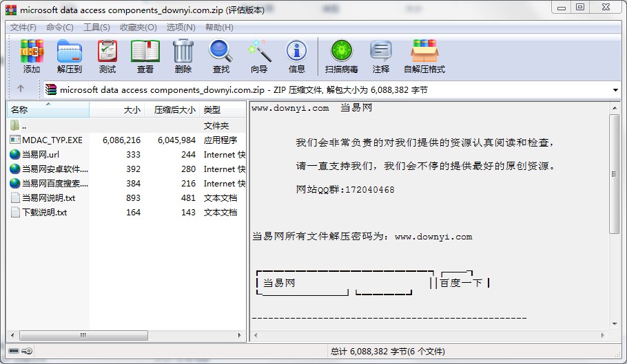Select the MDAC_TYP.EXE application icon

coord(14,140)
